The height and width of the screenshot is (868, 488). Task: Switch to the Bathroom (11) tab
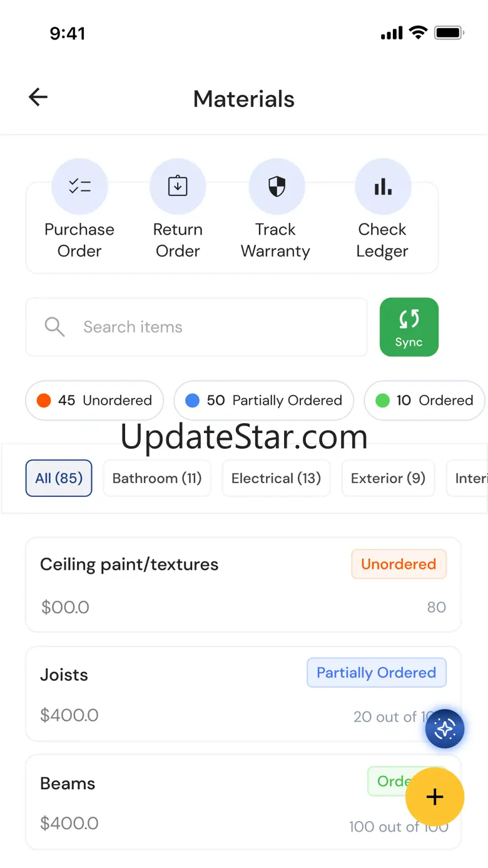click(x=157, y=478)
